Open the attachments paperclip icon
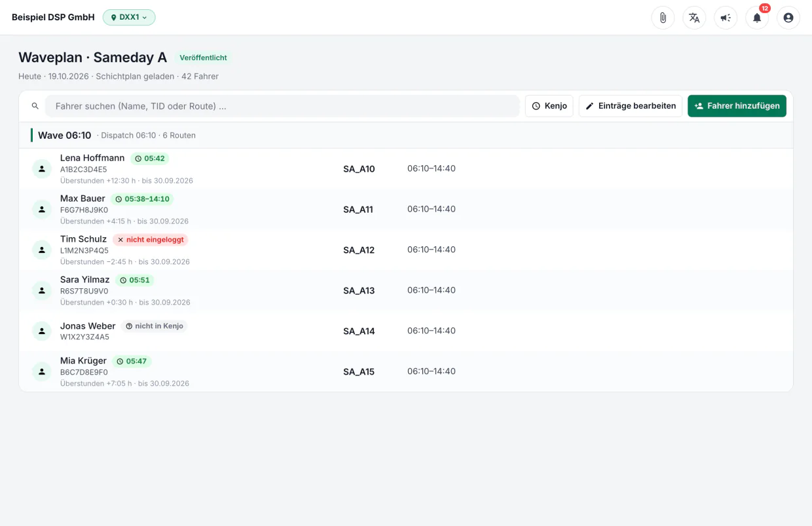This screenshot has width=812, height=526. (663, 18)
